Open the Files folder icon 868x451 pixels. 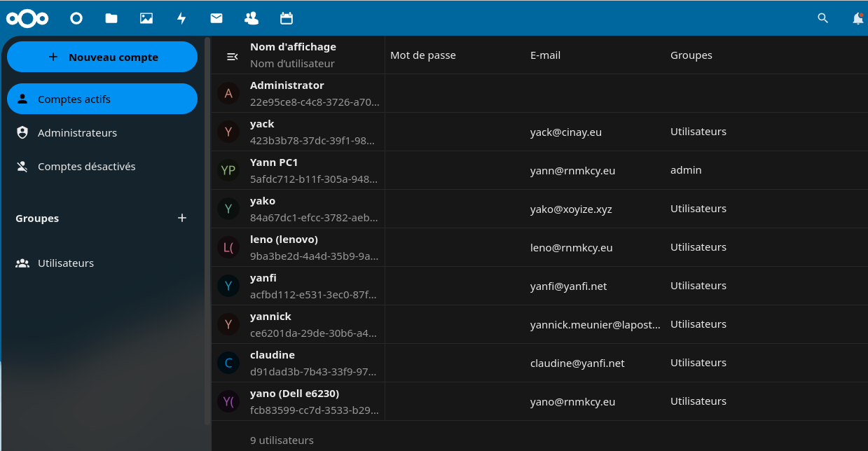[x=111, y=18]
